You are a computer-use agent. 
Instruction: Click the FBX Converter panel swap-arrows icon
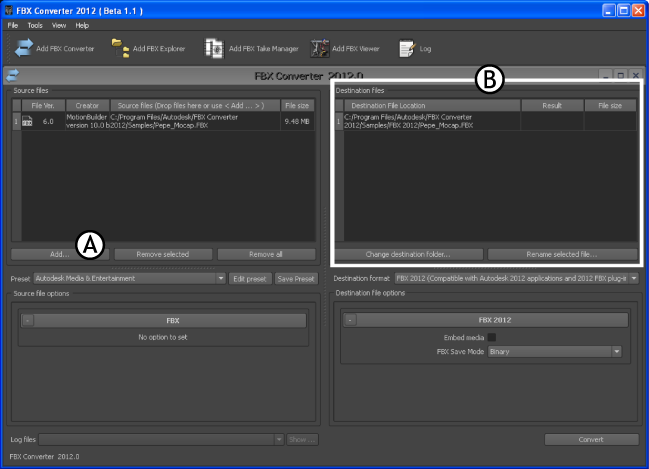click(13, 75)
